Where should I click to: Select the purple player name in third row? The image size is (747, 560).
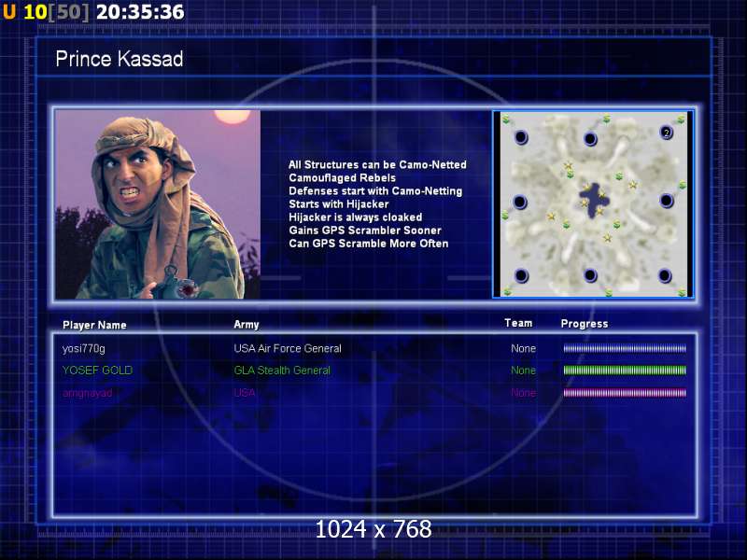87,393
